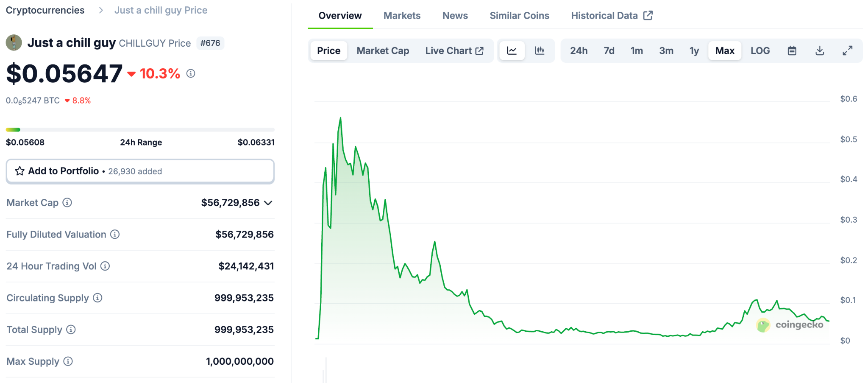Show Fully Diluted Valuation info tooltip

click(115, 235)
